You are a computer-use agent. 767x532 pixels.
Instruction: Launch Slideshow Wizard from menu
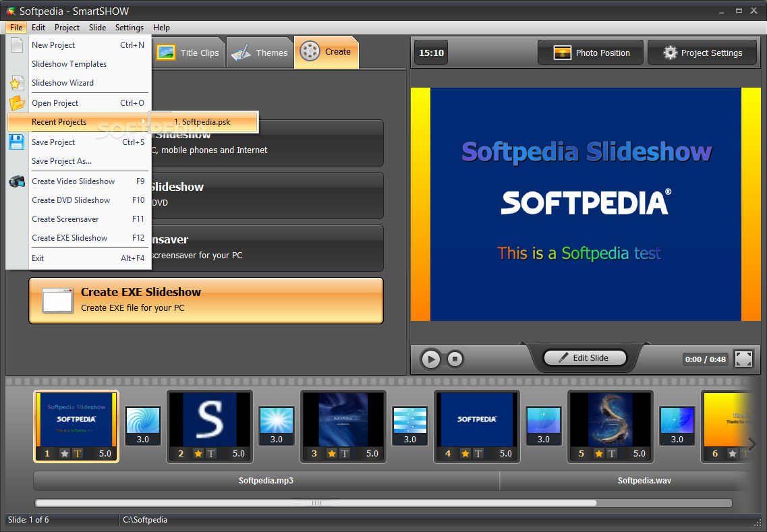coord(88,83)
